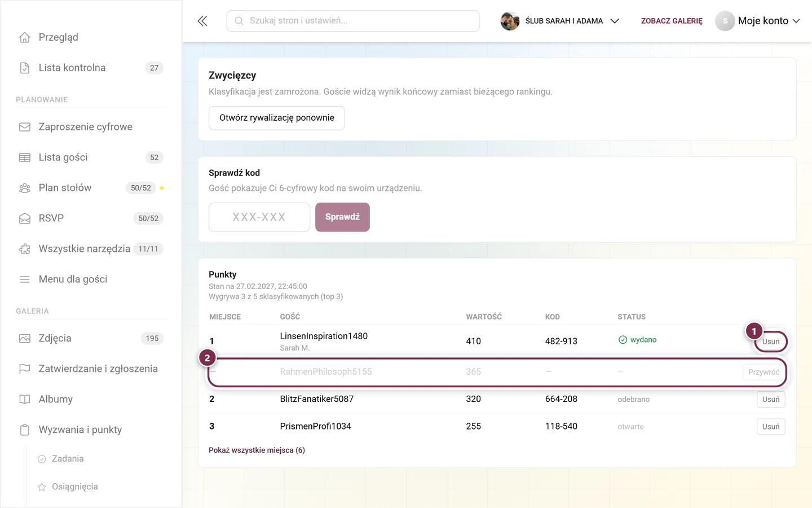Open the Moje konto dropdown
Screen dimensions: 812x508
758,21
